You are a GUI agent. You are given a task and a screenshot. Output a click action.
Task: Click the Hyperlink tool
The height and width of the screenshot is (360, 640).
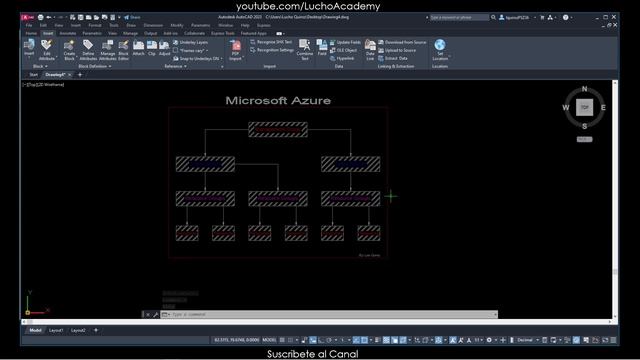coord(342,58)
